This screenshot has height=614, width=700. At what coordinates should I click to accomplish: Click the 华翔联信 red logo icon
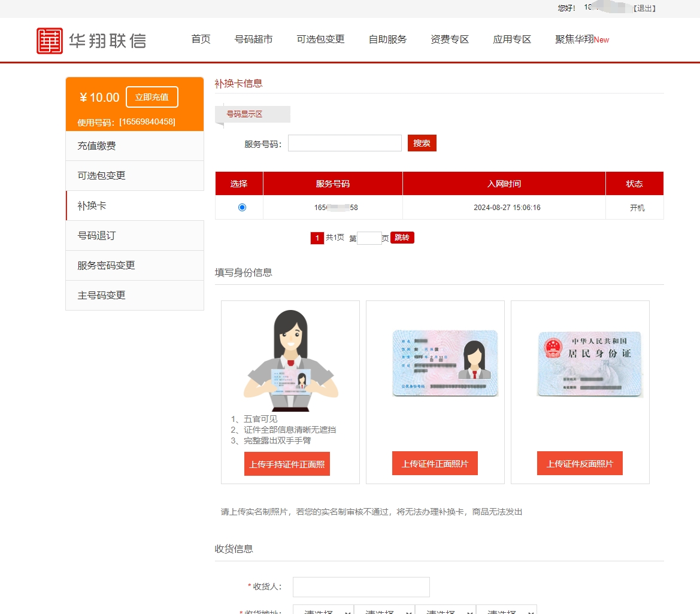(x=50, y=41)
